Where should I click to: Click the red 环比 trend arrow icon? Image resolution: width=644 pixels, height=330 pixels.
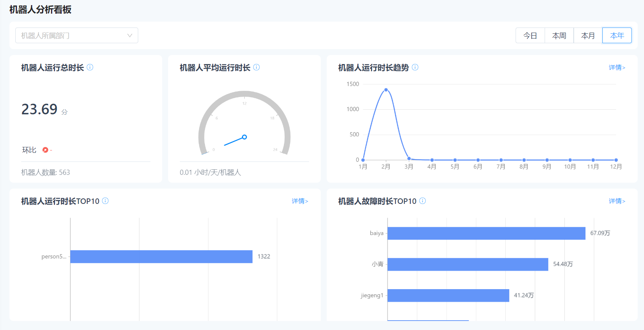(x=45, y=150)
